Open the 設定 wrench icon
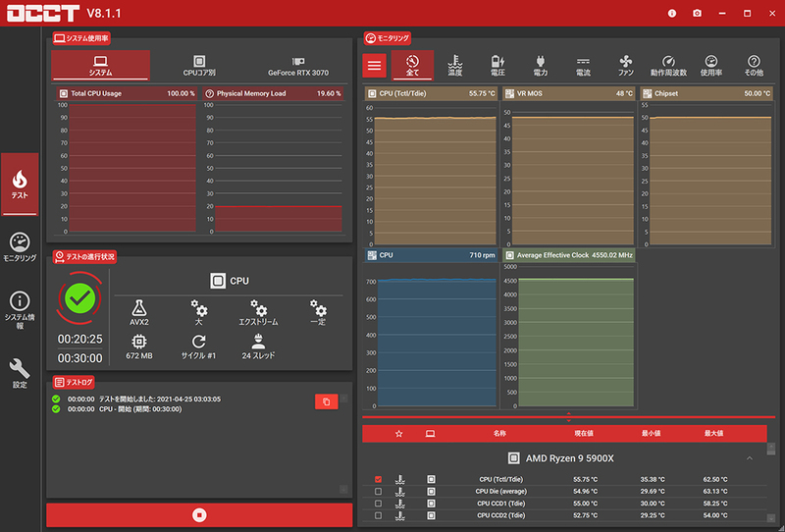The image size is (785, 532). point(20,373)
